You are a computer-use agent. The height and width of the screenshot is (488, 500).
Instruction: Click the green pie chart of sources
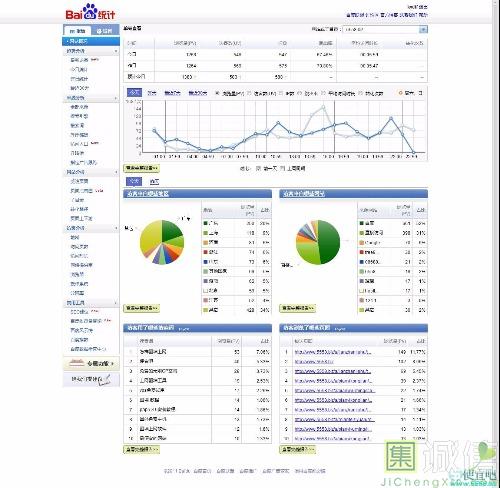(x=318, y=242)
